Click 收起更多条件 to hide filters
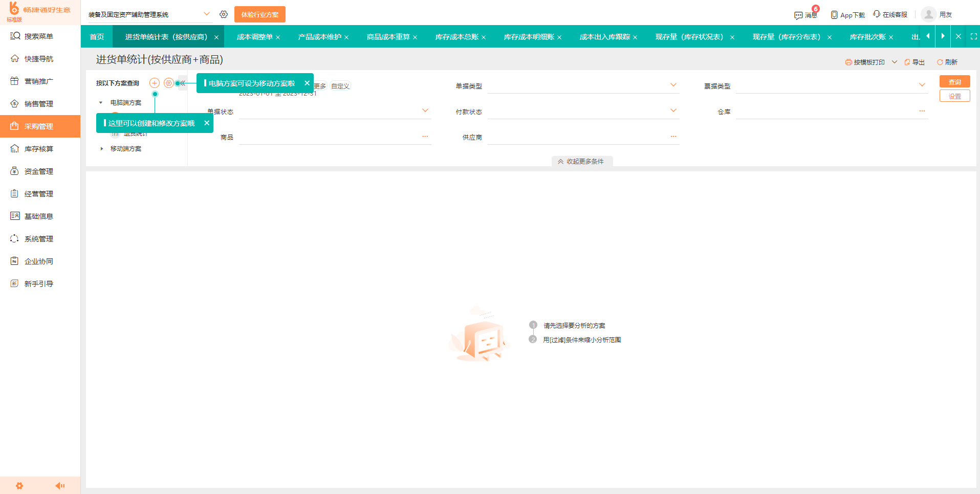Screen dimensions: 980x494 click(x=582, y=161)
